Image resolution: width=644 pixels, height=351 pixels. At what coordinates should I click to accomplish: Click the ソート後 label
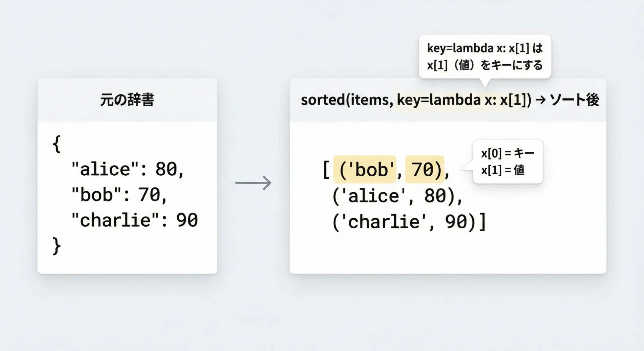(575, 100)
